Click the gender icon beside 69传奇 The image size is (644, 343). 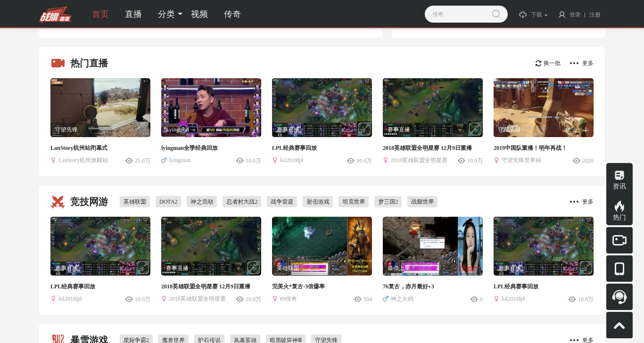pos(275,299)
